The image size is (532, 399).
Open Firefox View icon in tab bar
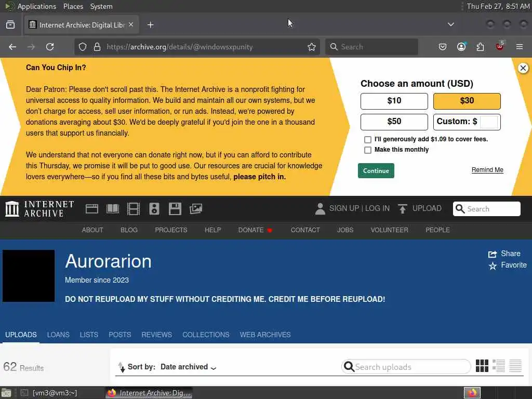(10, 25)
